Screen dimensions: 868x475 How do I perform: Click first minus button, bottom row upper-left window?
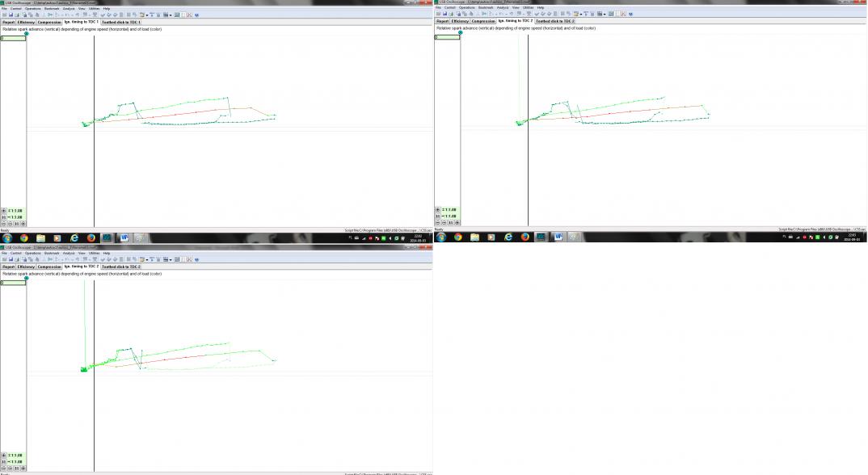(4, 224)
